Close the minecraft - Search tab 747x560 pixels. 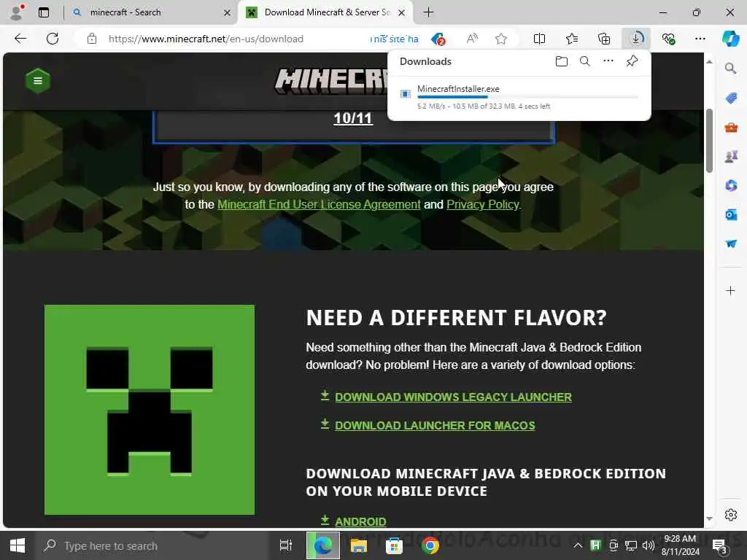pos(228,13)
